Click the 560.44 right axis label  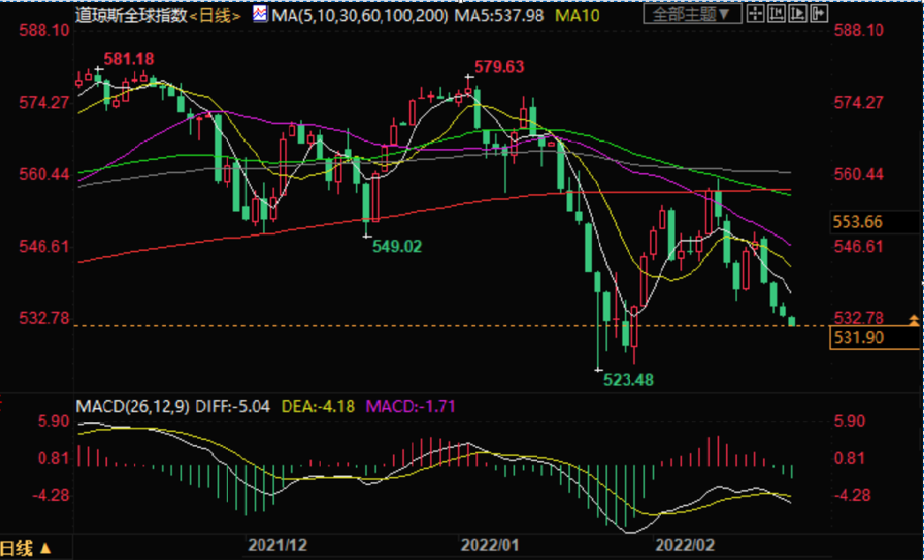click(859, 175)
